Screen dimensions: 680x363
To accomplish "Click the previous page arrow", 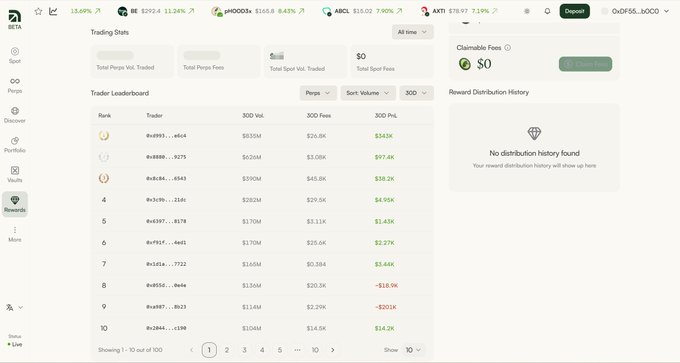I will pyautogui.click(x=192, y=350).
